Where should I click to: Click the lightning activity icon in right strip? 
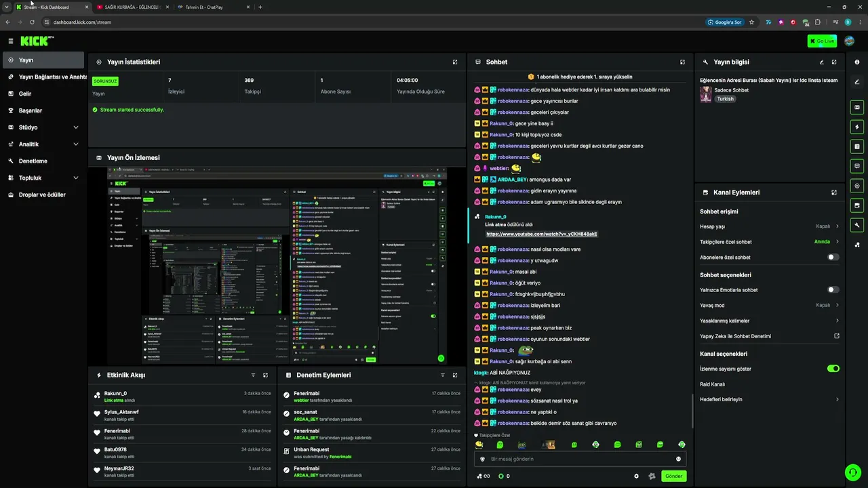click(x=857, y=127)
